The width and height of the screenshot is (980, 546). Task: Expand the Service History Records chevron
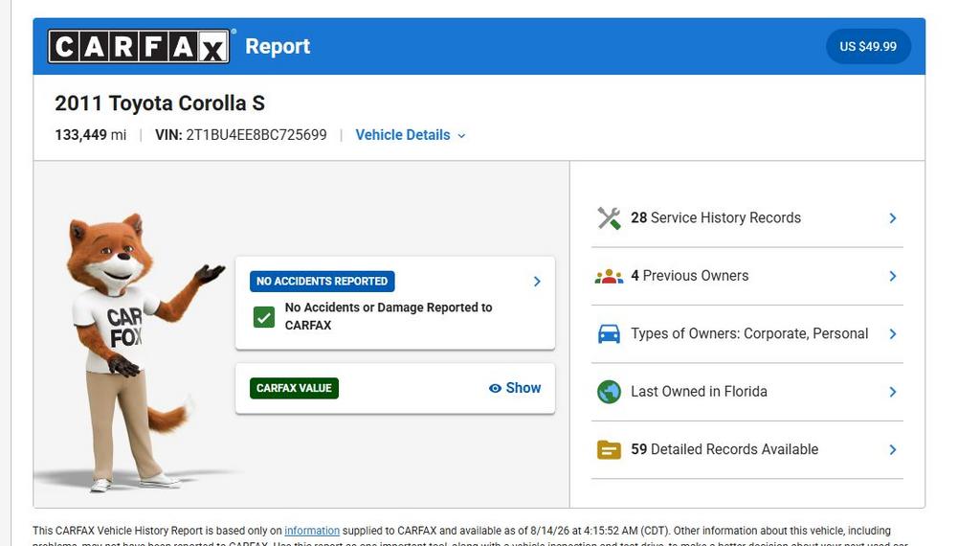coord(893,218)
